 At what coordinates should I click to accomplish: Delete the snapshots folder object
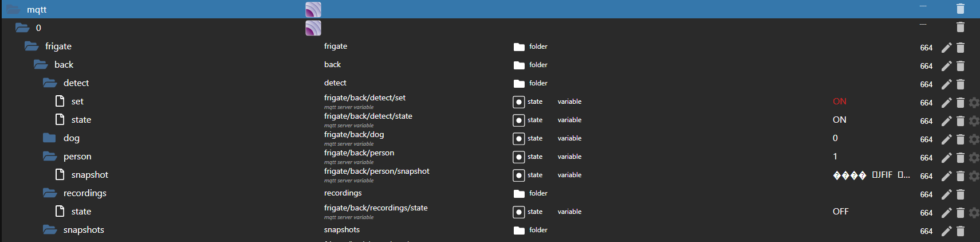(961, 231)
